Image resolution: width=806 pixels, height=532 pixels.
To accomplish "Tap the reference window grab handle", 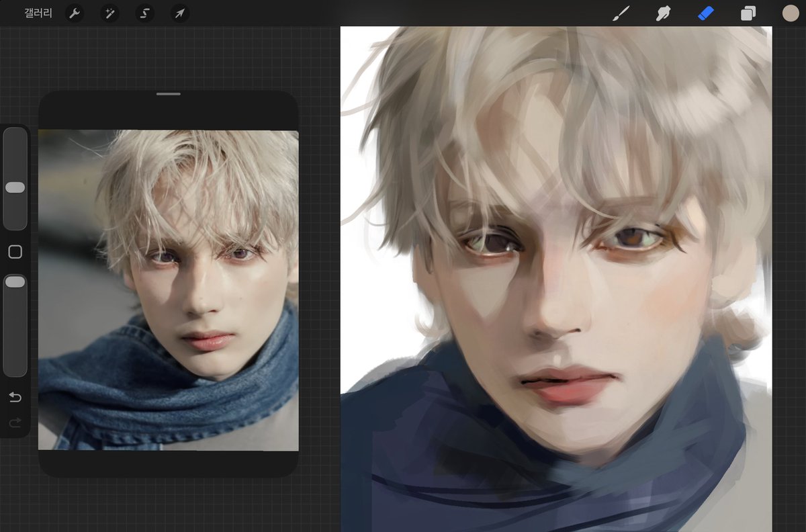I will 168,95.
